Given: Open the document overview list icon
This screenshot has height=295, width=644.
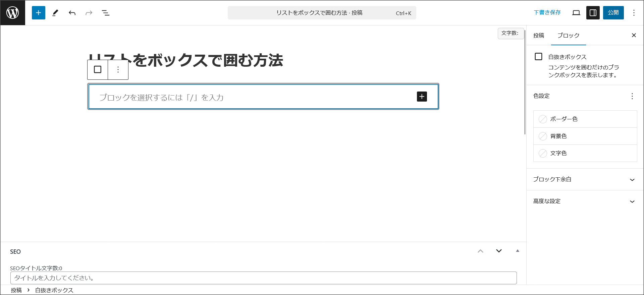Looking at the screenshot, I should click(106, 13).
